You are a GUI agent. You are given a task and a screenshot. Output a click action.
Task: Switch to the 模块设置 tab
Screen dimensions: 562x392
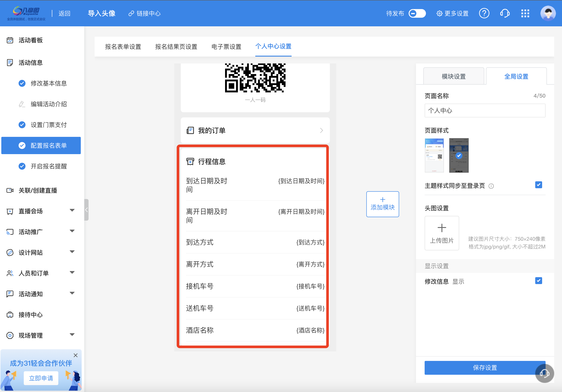tap(453, 76)
